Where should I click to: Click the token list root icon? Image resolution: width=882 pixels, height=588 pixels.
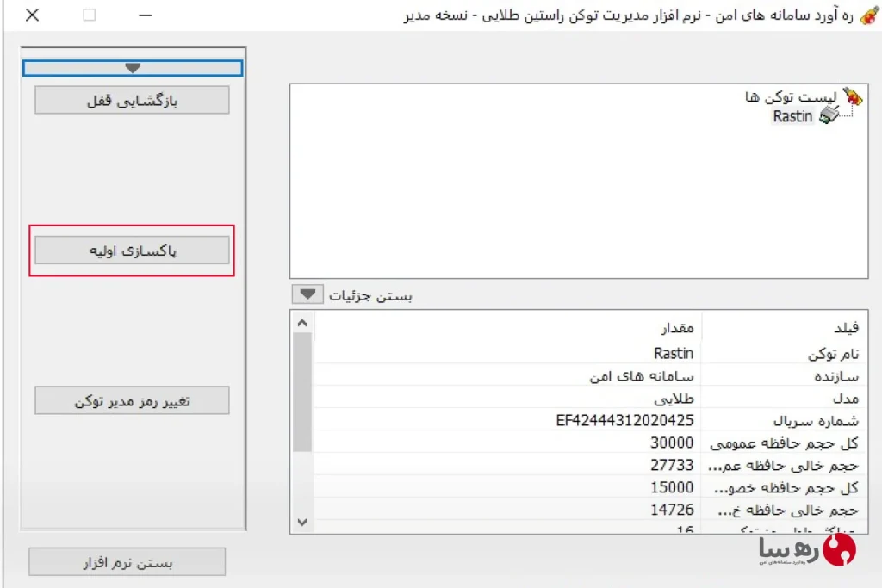(x=853, y=96)
